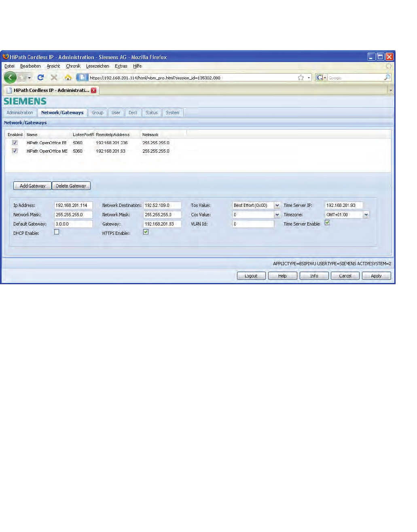The width and height of the screenshot is (417, 532).
Task: Click the Add Gateway button
Action: tap(32, 186)
